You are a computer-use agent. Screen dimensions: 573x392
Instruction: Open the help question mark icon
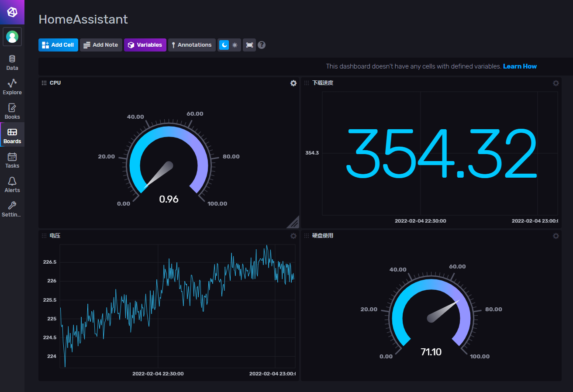pyautogui.click(x=262, y=45)
